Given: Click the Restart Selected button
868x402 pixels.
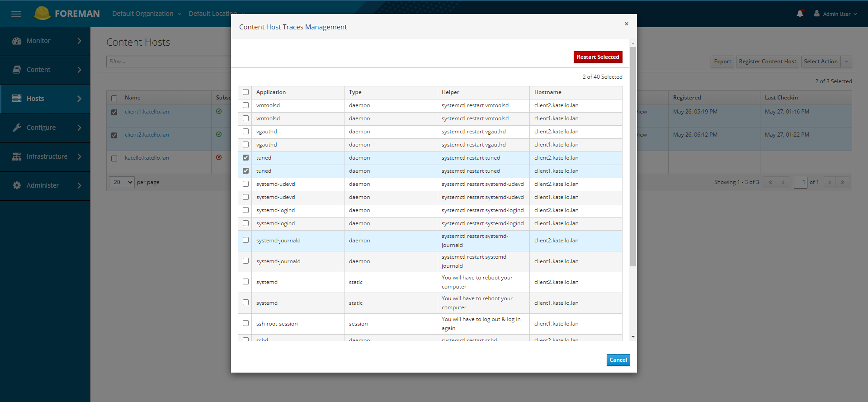Looking at the screenshot, I should tap(598, 57).
